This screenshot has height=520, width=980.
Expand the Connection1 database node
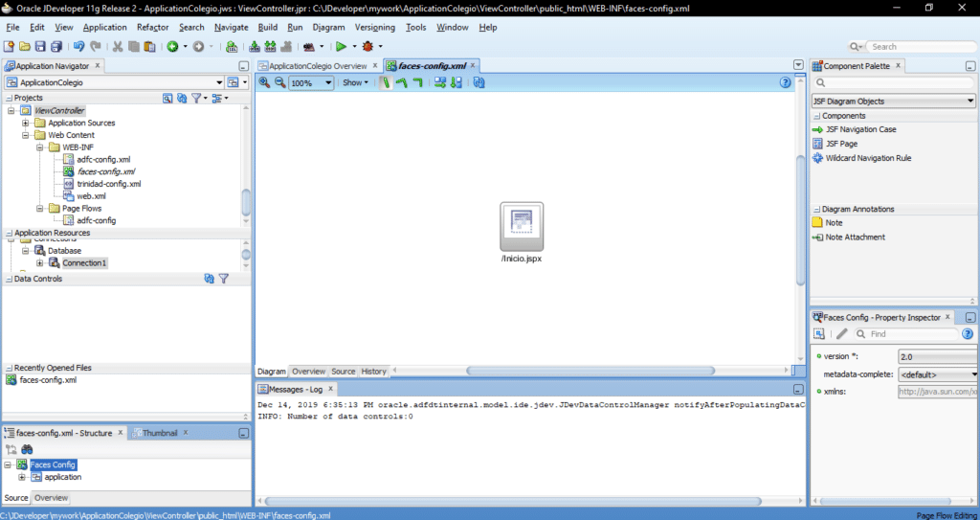(39, 262)
